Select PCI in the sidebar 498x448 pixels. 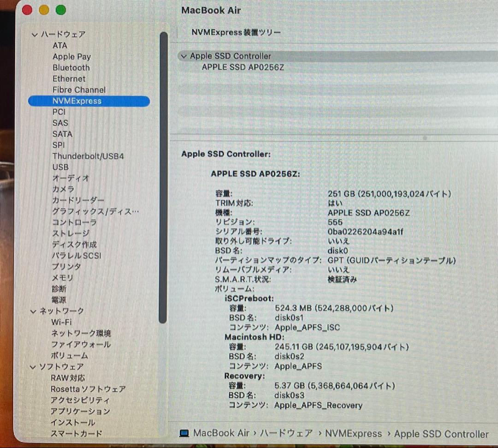click(x=59, y=112)
